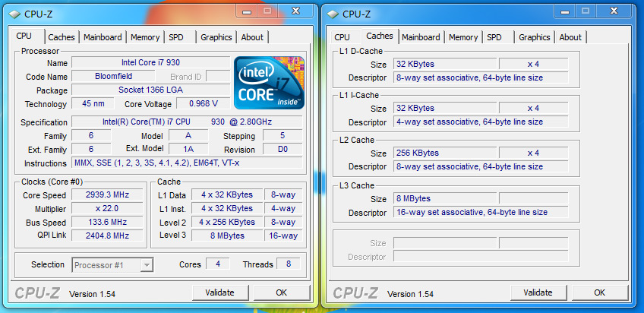Image resolution: width=644 pixels, height=313 pixels.
Task: Click L3 Cache descriptor 16-way set associative
Action: coord(481,212)
